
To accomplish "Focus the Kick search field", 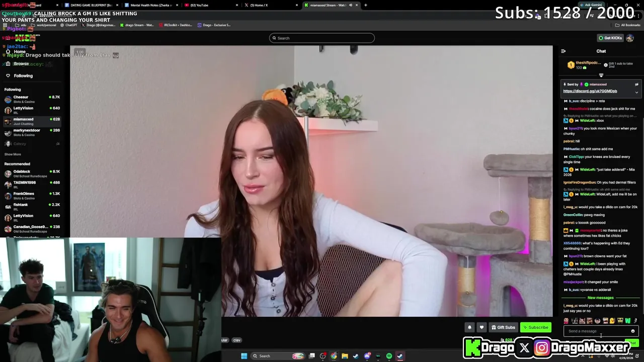I will click(322, 38).
